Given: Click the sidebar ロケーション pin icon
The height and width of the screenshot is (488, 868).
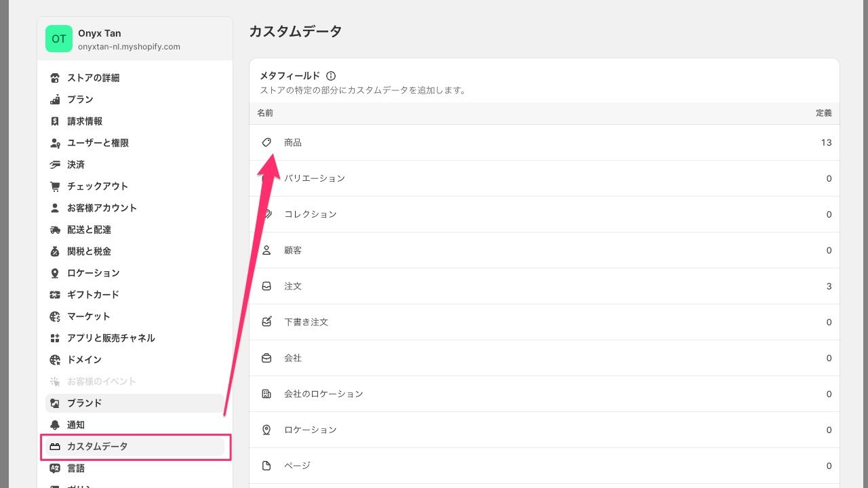Looking at the screenshot, I should pyautogui.click(x=56, y=273).
